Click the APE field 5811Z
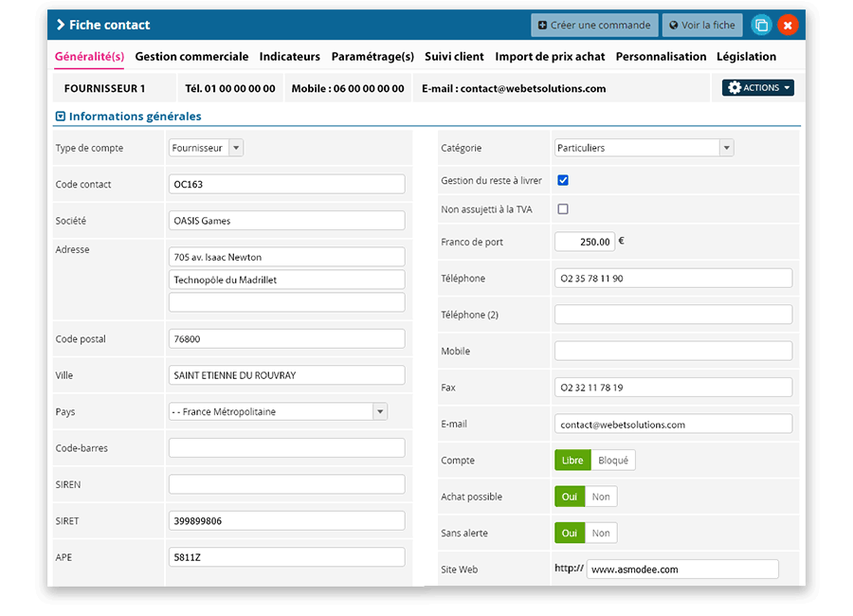 tap(286, 557)
